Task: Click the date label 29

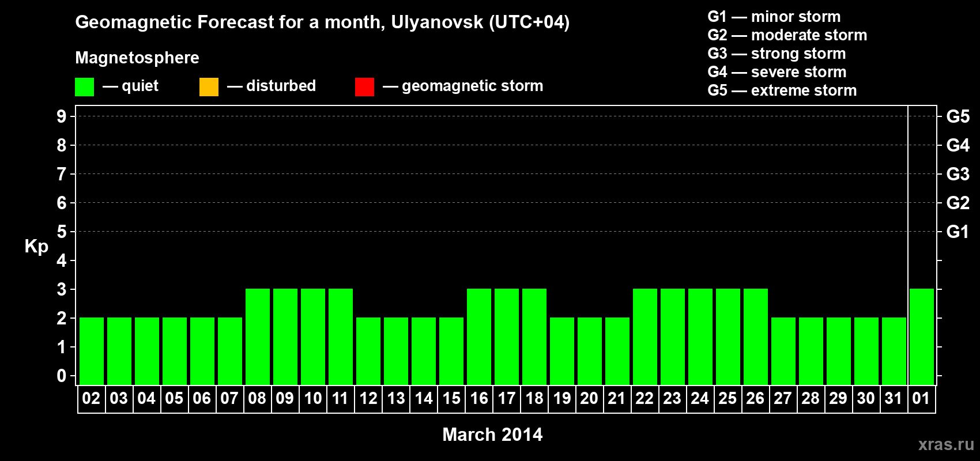Action: (x=838, y=399)
